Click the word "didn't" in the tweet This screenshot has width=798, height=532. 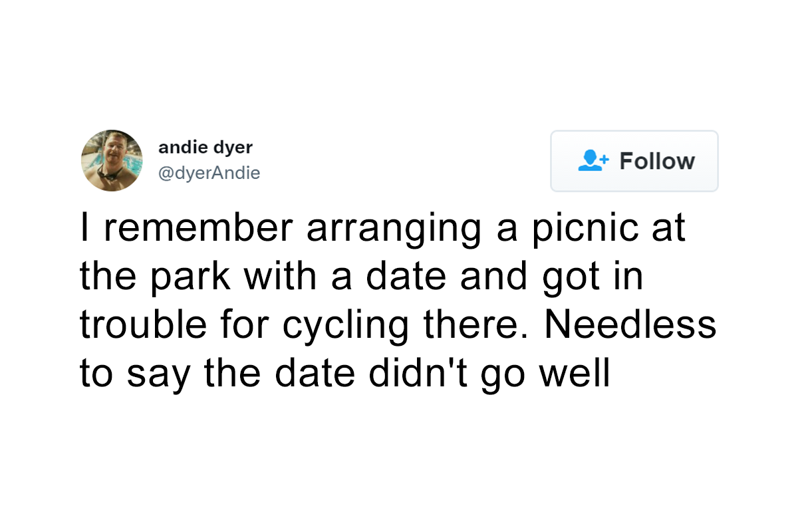coord(412,374)
